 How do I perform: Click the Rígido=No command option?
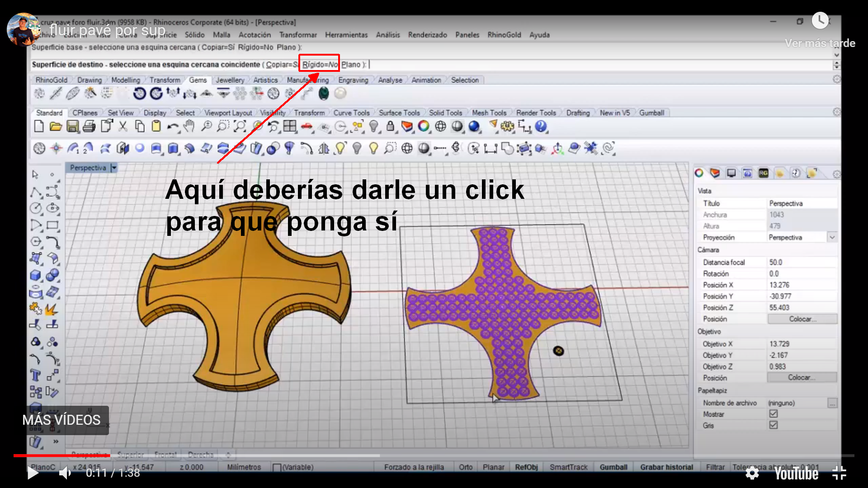pos(320,65)
